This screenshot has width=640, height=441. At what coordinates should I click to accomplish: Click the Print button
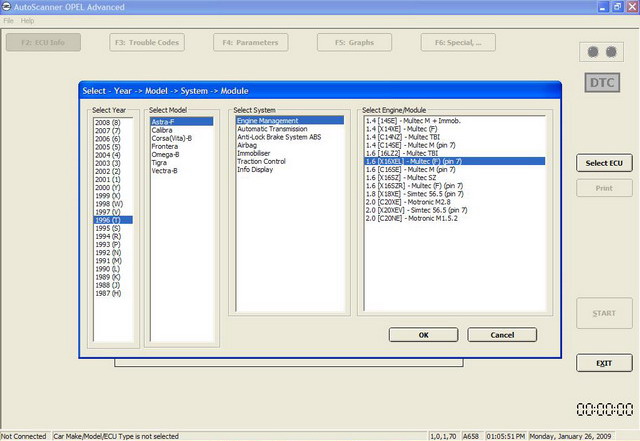604,188
